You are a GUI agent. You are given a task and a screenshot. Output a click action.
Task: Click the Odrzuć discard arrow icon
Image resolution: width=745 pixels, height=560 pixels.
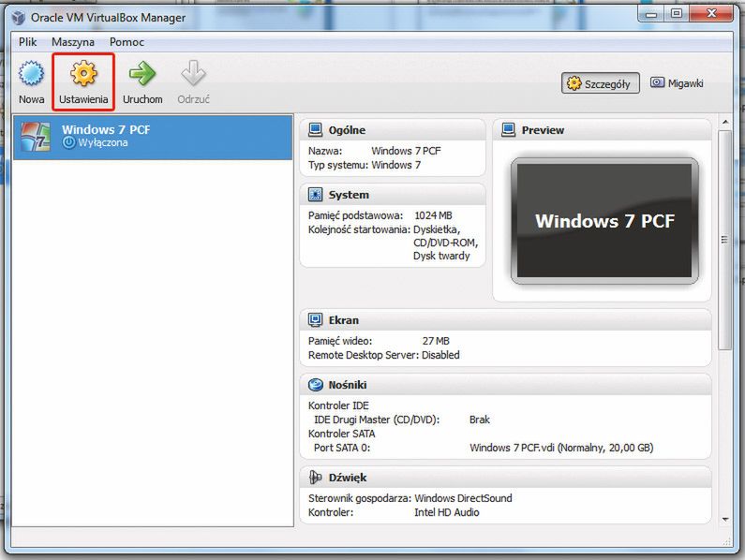tap(193, 73)
